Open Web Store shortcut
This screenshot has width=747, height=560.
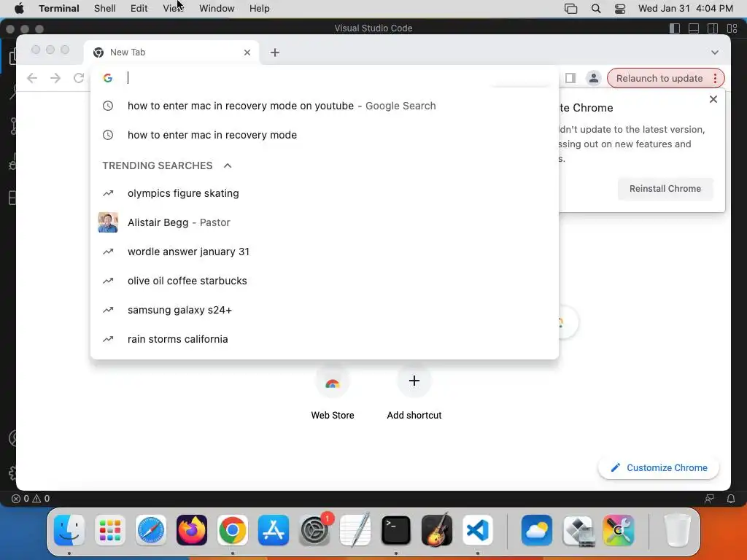point(333,393)
